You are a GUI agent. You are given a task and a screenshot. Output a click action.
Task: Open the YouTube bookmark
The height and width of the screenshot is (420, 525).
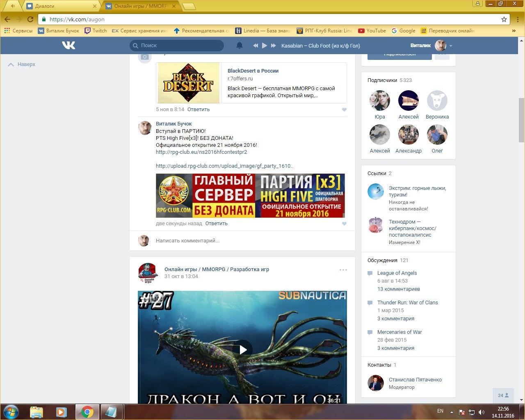pos(372,31)
